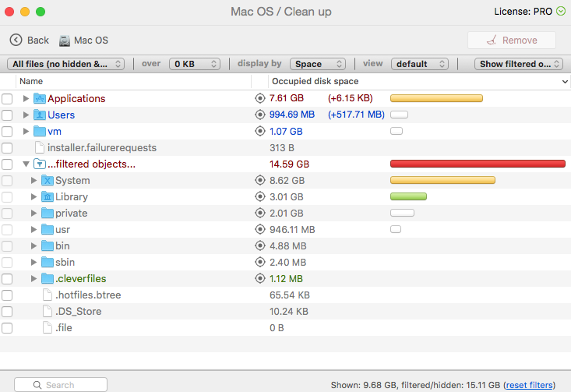
Task: Open the view default dropdown
Action: click(x=420, y=64)
